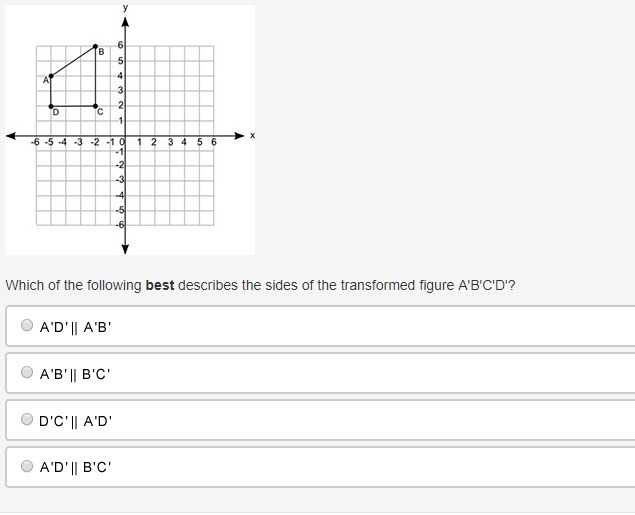This screenshot has height=515, width=635.
Task: Select radio button for A'D' || A'B'
Action: click(x=27, y=325)
